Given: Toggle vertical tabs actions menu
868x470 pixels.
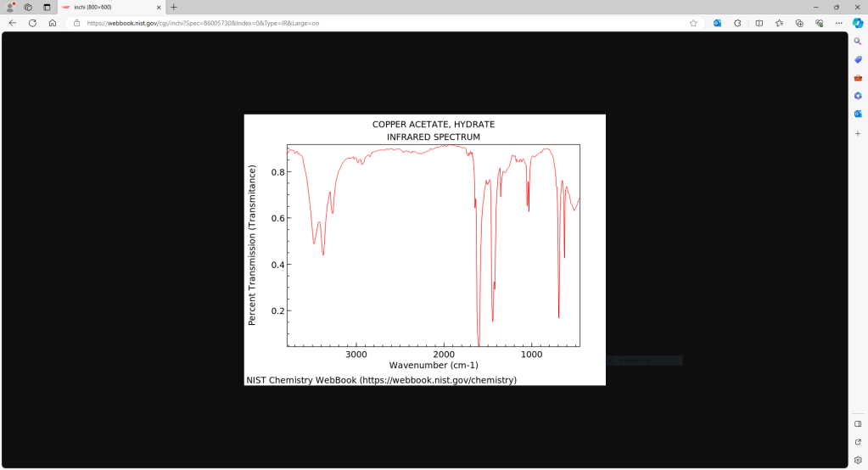Looking at the screenshot, I should tap(47, 7).
